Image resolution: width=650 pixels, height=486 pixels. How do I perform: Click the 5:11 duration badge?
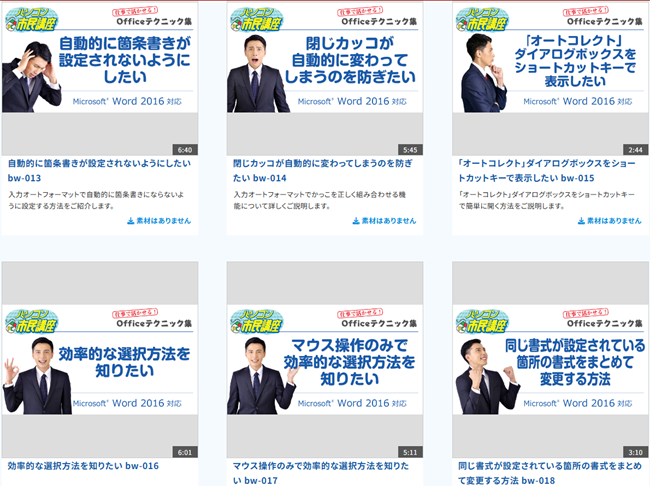410,452
